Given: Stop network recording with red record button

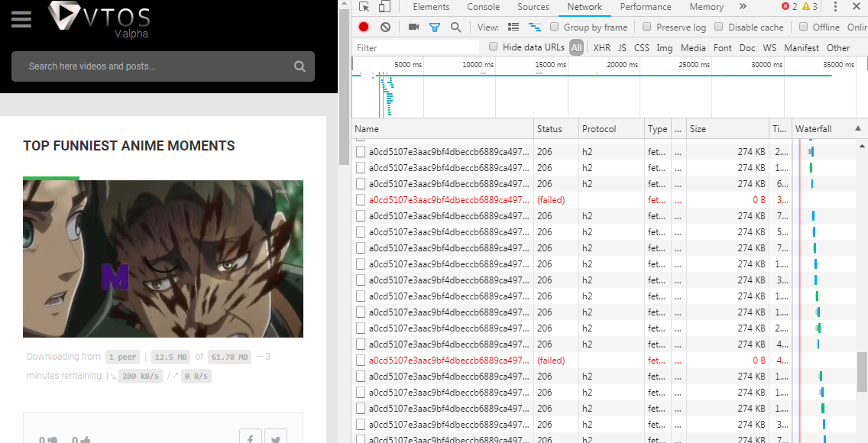Looking at the screenshot, I should pyautogui.click(x=364, y=27).
